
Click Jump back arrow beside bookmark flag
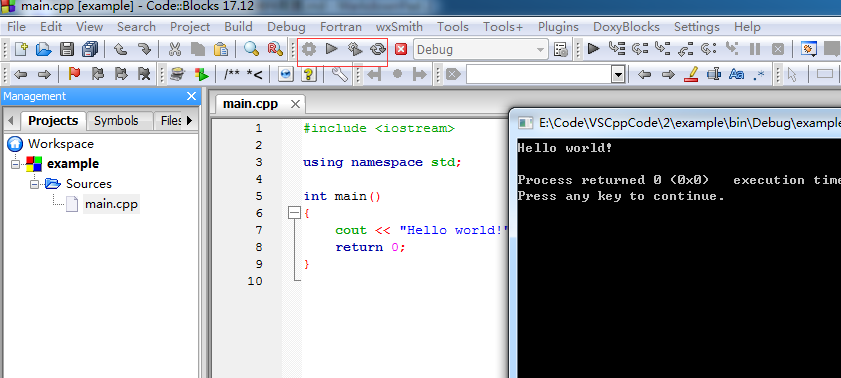(x=20, y=74)
